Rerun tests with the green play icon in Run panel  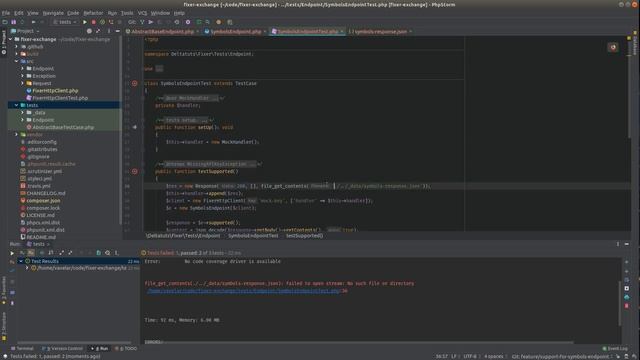12,253
